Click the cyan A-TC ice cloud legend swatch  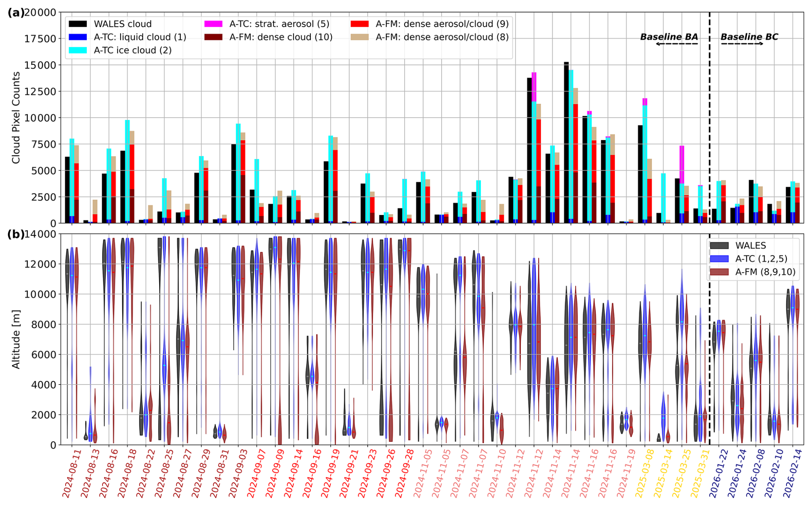click(78, 50)
